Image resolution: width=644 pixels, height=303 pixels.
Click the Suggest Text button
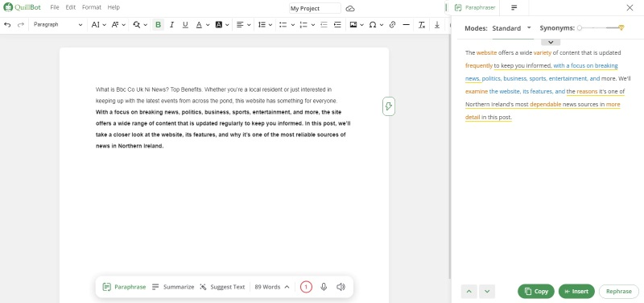(222, 287)
